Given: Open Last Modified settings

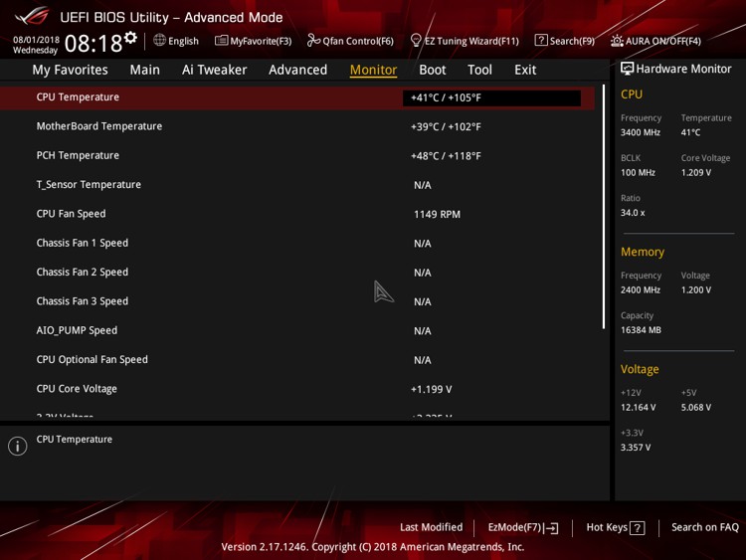Looking at the screenshot, I should pos(431,527).
